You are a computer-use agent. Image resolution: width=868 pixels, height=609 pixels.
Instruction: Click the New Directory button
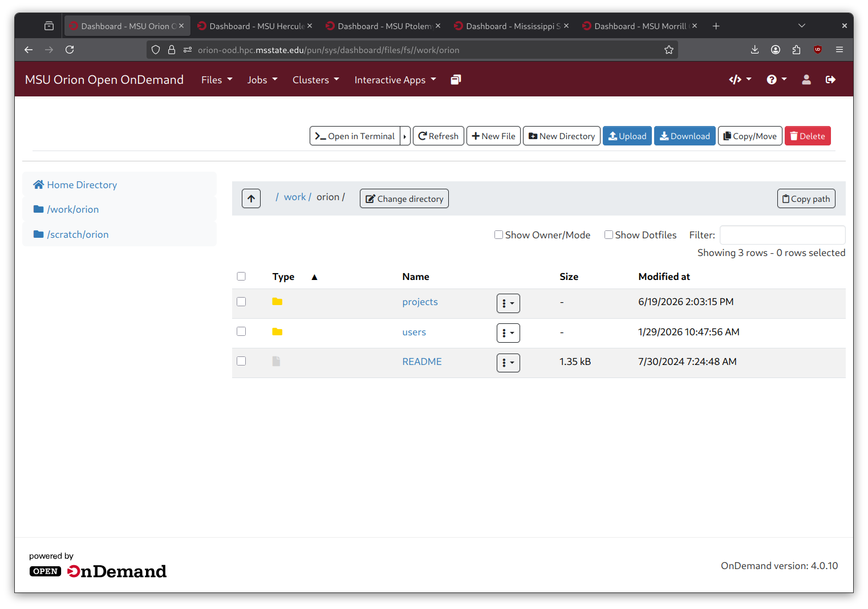coord(561,136)
